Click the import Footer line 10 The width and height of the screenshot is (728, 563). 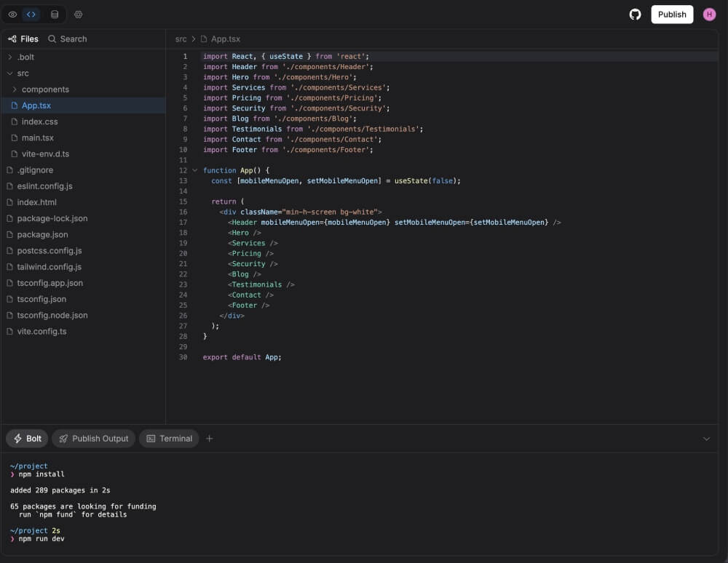[288, 150]
